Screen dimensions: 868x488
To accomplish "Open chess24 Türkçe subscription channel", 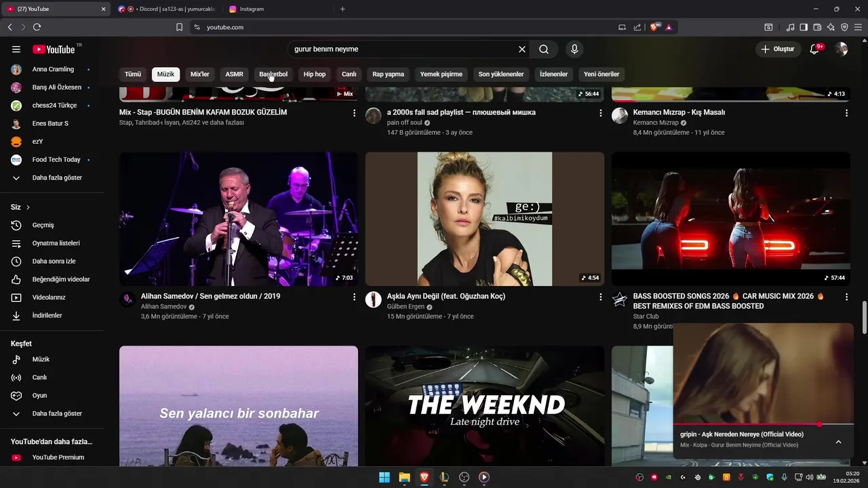I will click(53, 105).
